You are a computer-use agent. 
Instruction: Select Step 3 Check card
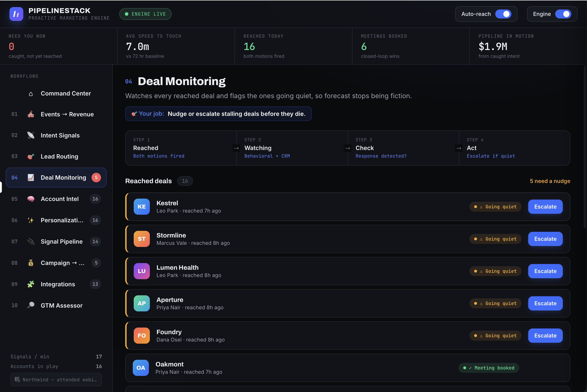point(403,148)
